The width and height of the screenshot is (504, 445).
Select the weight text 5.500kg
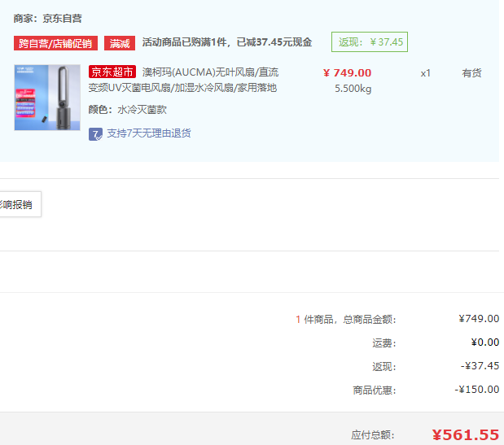pos(353,89)
